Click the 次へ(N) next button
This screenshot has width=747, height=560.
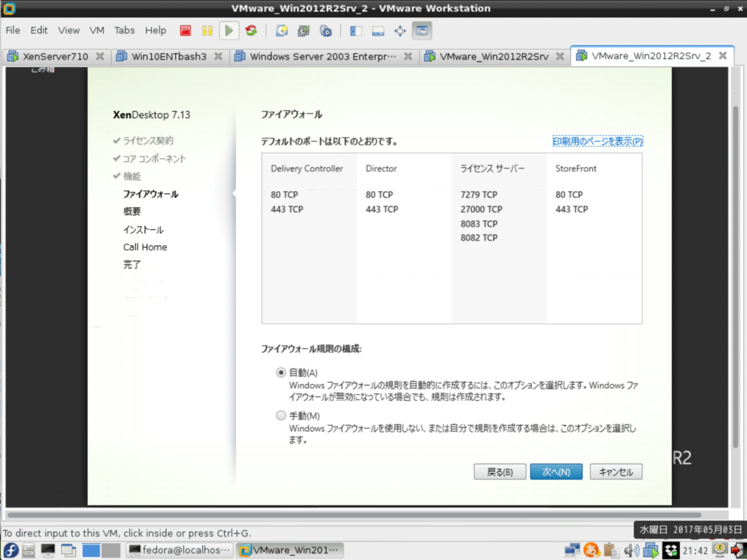coord(556,472)
